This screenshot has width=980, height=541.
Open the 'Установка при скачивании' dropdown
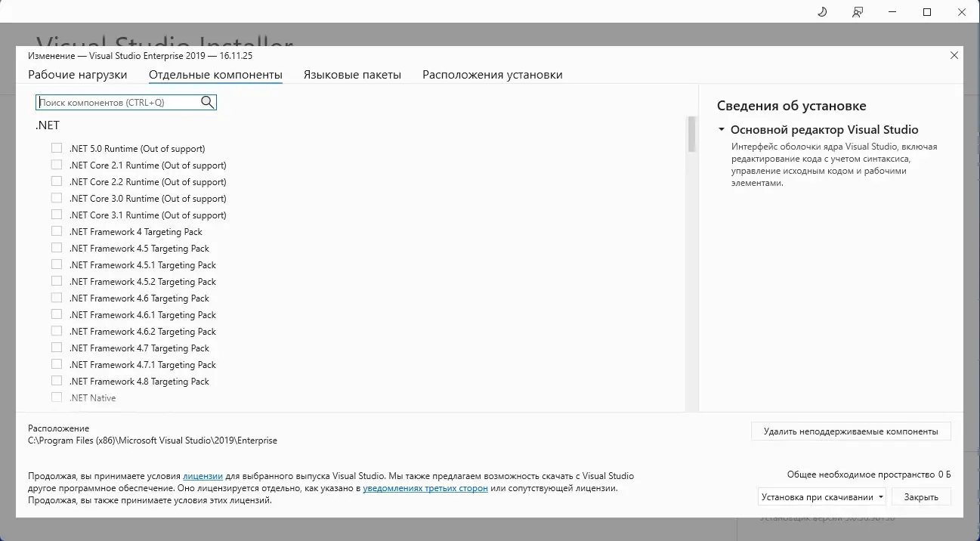tap(821, 496)
